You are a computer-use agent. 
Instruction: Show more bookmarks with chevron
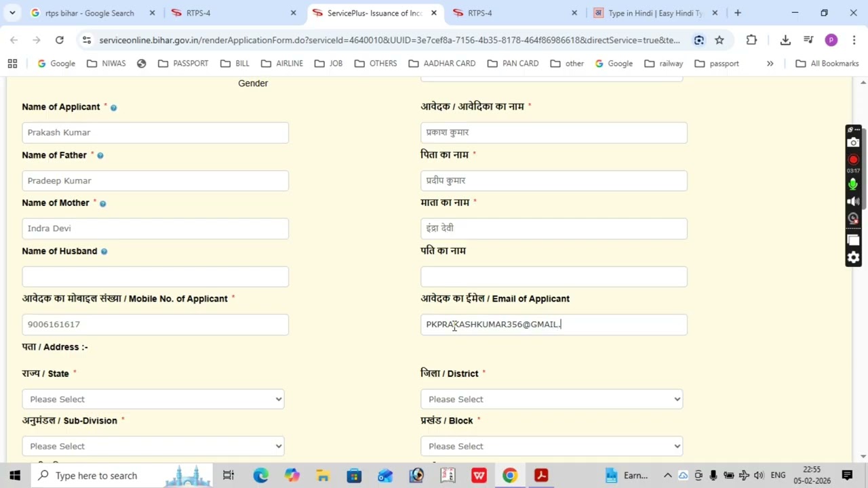[x=770, y=63]
